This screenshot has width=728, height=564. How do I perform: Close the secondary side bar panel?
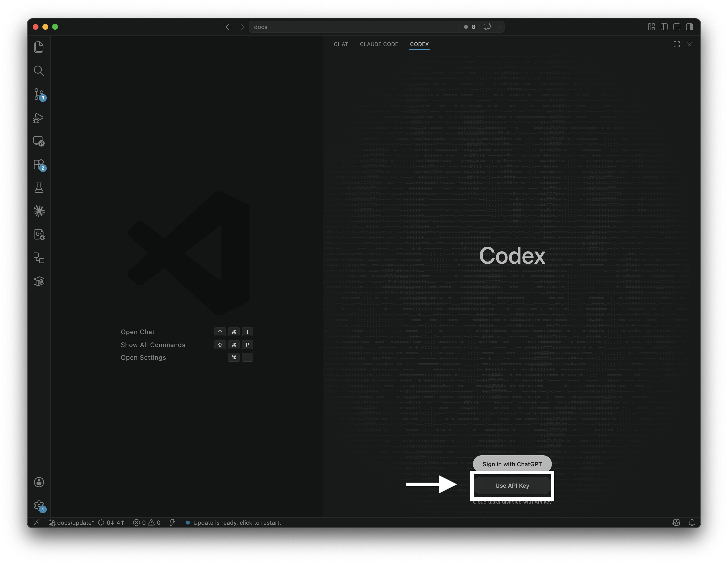click(689, 44)
